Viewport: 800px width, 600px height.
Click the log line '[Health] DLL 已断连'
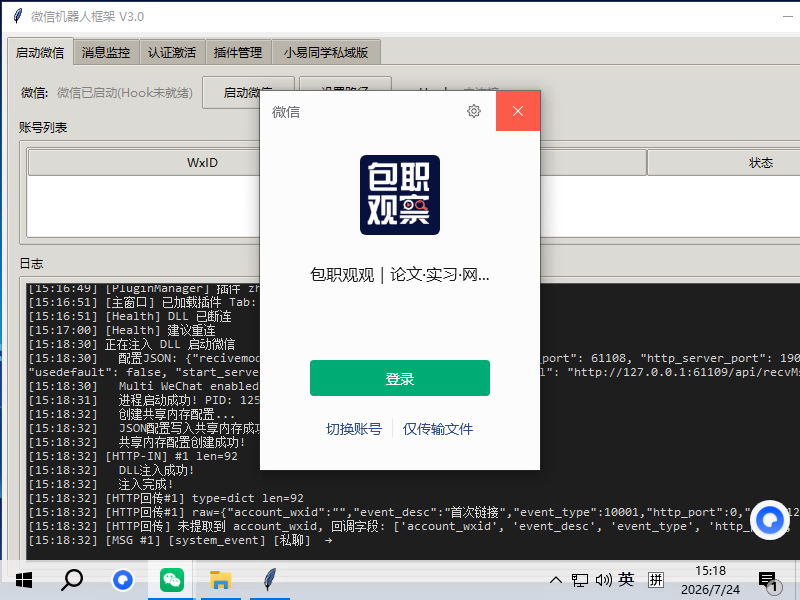tap(130, 316)
